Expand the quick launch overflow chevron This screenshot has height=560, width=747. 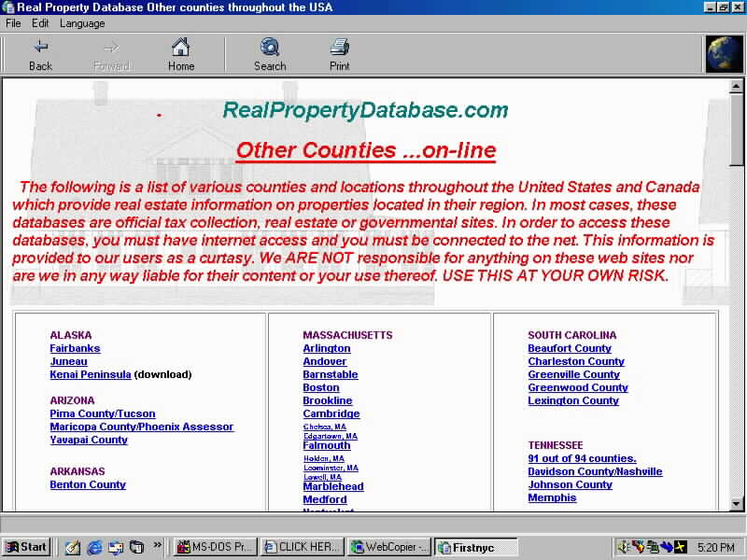click(158, 545)
